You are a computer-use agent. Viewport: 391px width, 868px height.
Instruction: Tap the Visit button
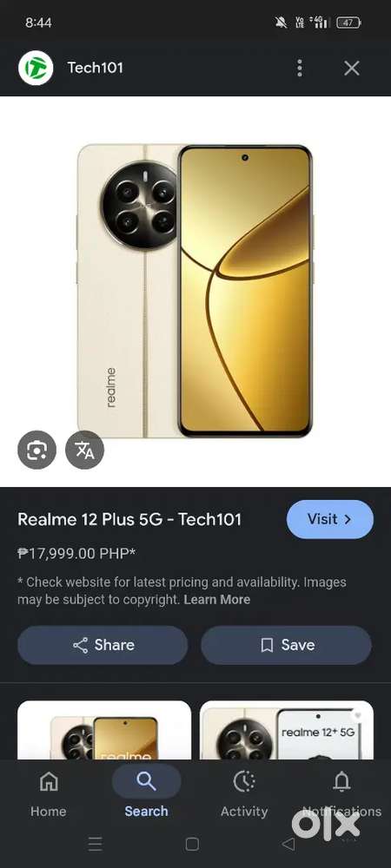coord(330,519)
